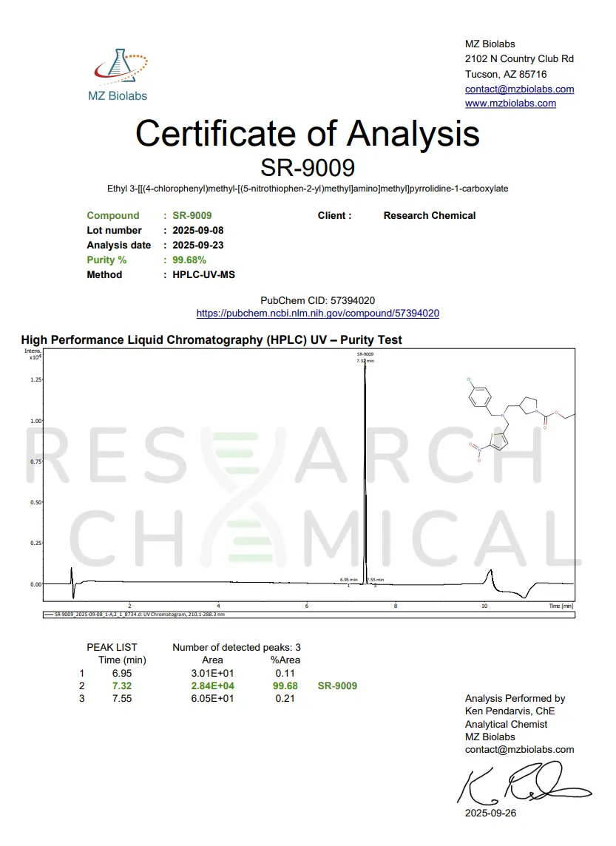Open the www.mzbiolabs.com website link

click(x=510, y=104)
